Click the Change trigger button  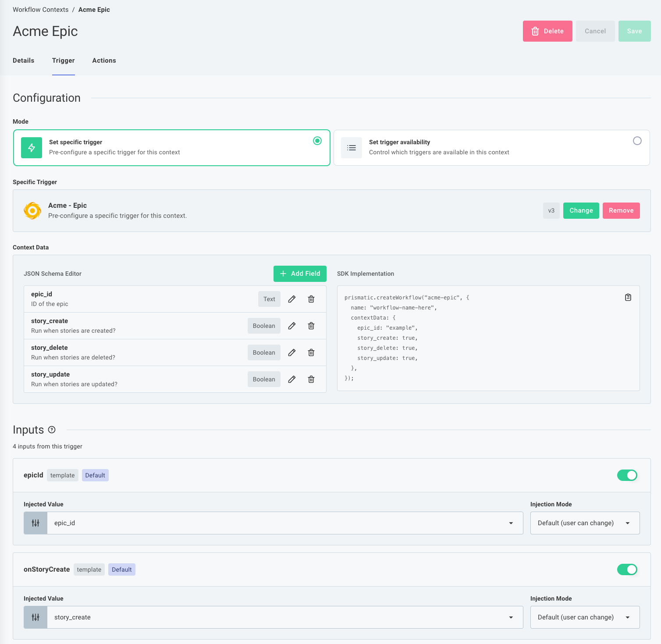[x=581, y=210]
